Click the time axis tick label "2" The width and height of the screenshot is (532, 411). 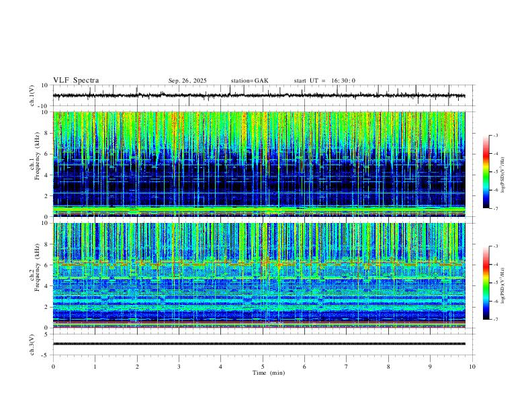pos(137,367)
